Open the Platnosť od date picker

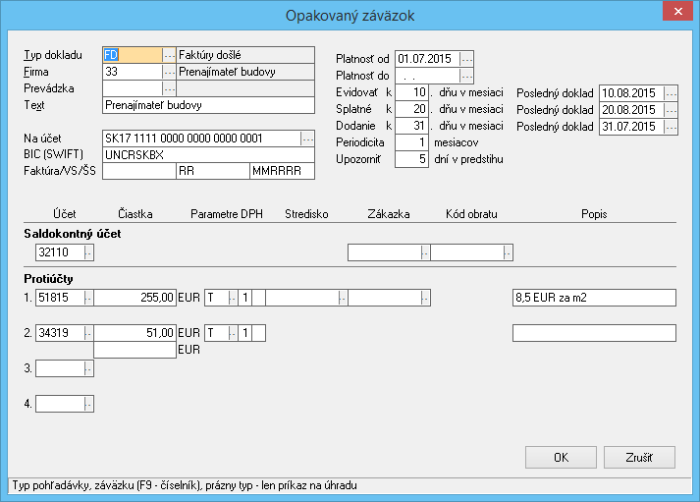[x=467, y=59]
